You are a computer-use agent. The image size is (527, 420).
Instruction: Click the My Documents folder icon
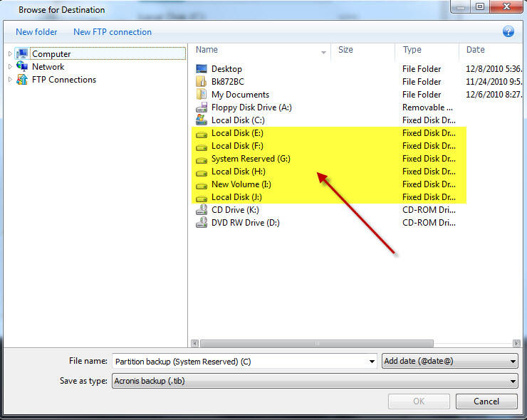[x=202, y=95]
